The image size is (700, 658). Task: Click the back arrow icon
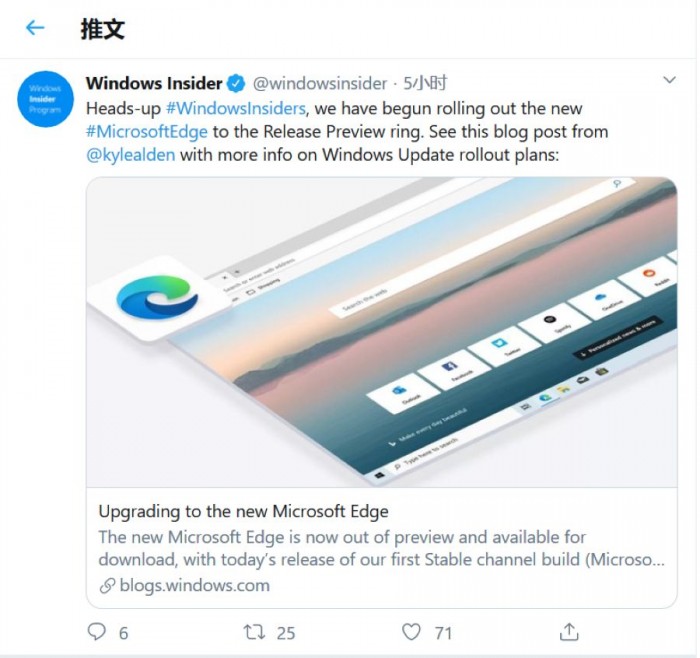click(x=35, y=28)
